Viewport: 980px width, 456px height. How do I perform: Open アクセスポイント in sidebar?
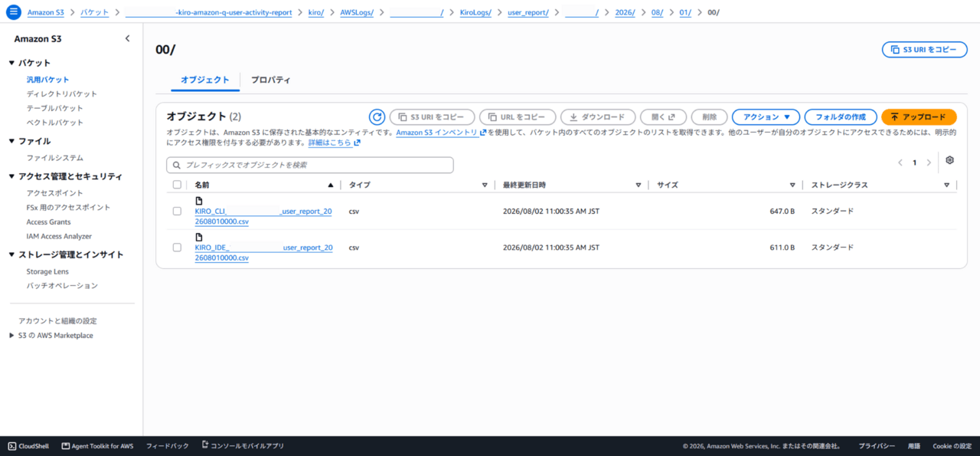[x=55, y=193]
